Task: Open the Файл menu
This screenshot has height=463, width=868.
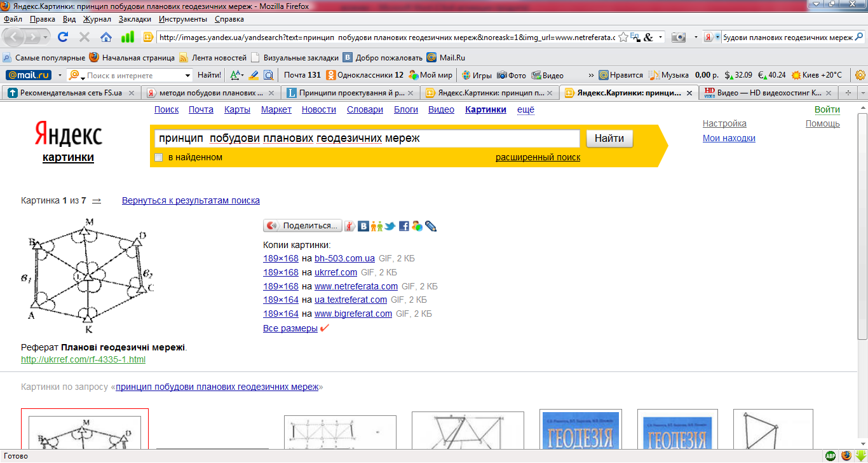Action: tap(13, 19)
